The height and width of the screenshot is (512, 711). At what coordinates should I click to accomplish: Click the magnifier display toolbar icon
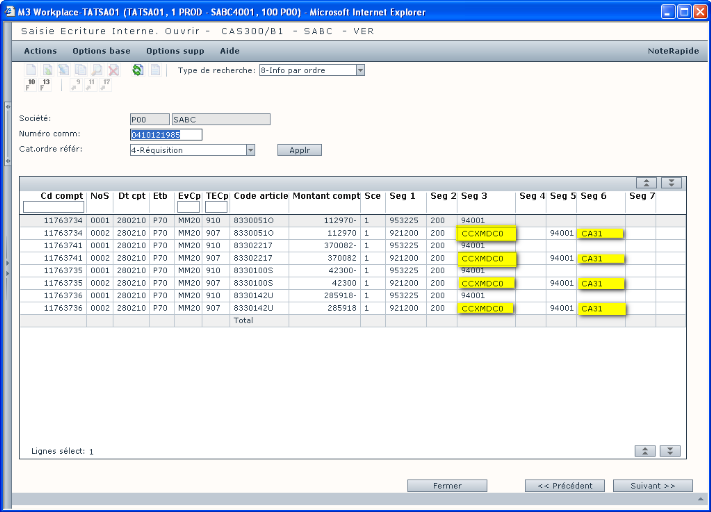(96, 70)
